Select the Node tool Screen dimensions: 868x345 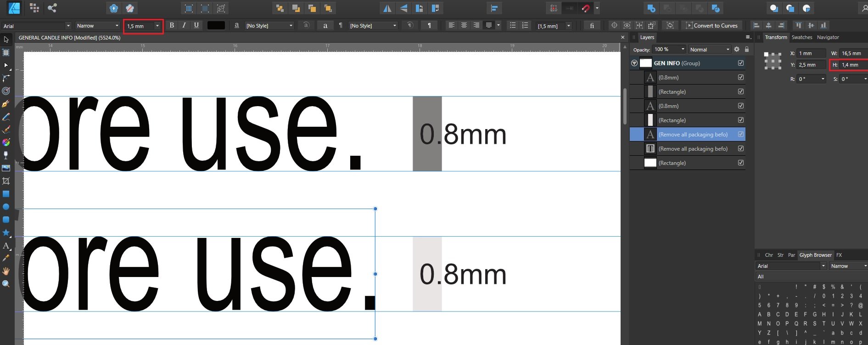point(6,65)
